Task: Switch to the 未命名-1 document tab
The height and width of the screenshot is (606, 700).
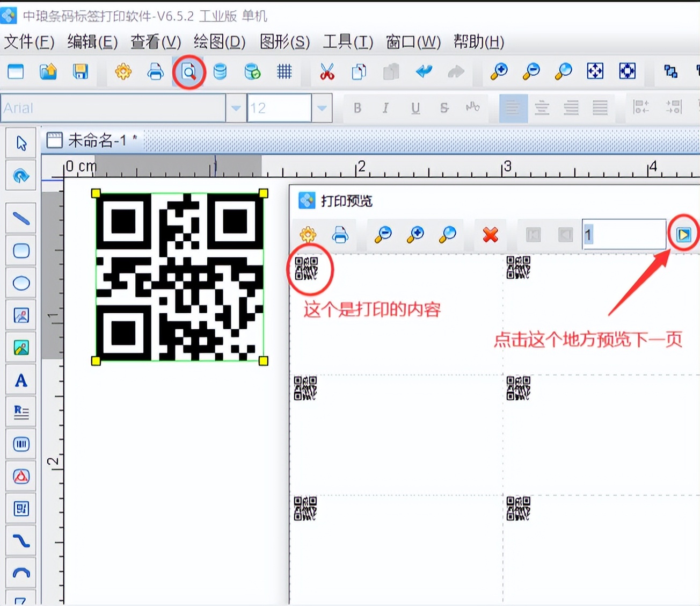Action: coord(91,141)
